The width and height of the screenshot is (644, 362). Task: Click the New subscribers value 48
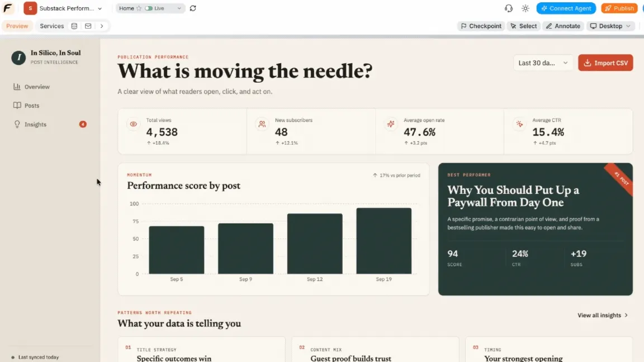pyautogui.click(x=281, y=132)
